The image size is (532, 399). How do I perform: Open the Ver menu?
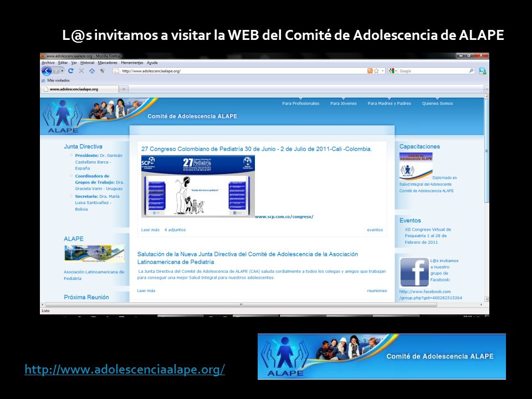74,63
